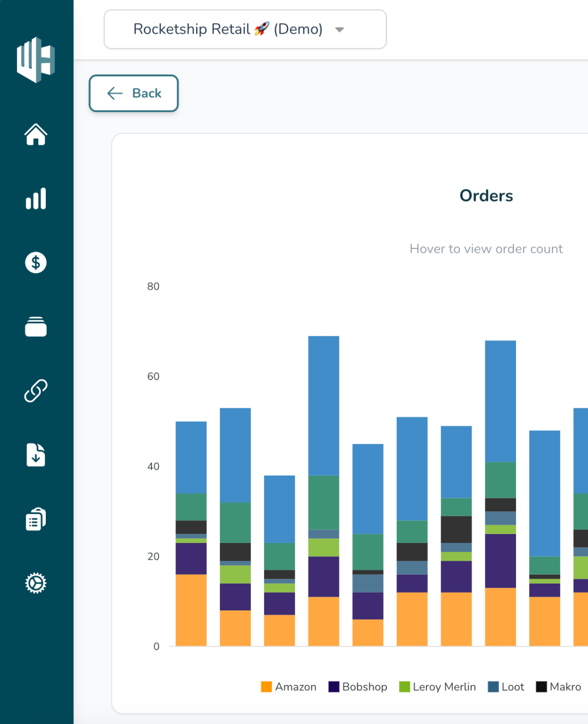This screenshot has width=588, height=724.
Task: Expand the Rocketship Retail account dropdown
Action: [244, 29]
